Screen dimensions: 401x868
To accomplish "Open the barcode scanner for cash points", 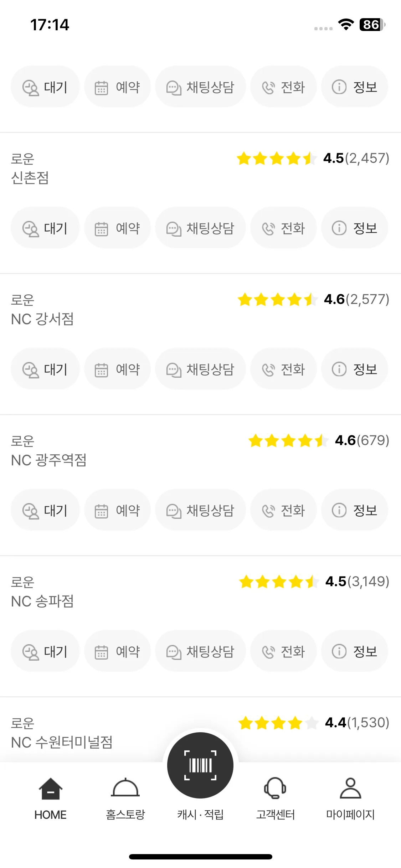I will [x=200, y=765].
